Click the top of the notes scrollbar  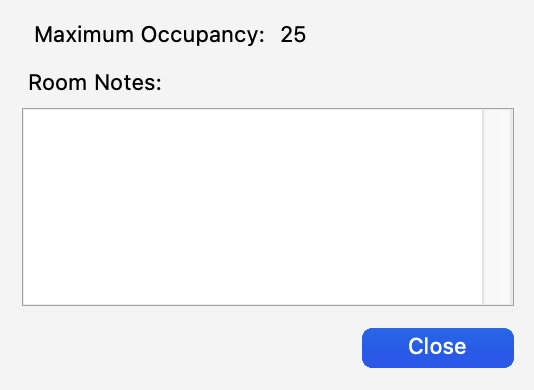[x=498, y=116]
